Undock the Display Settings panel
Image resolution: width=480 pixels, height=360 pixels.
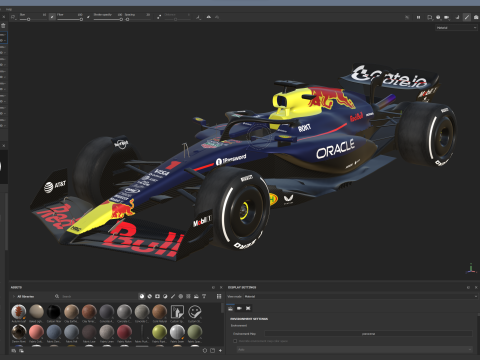coord(468,287)
